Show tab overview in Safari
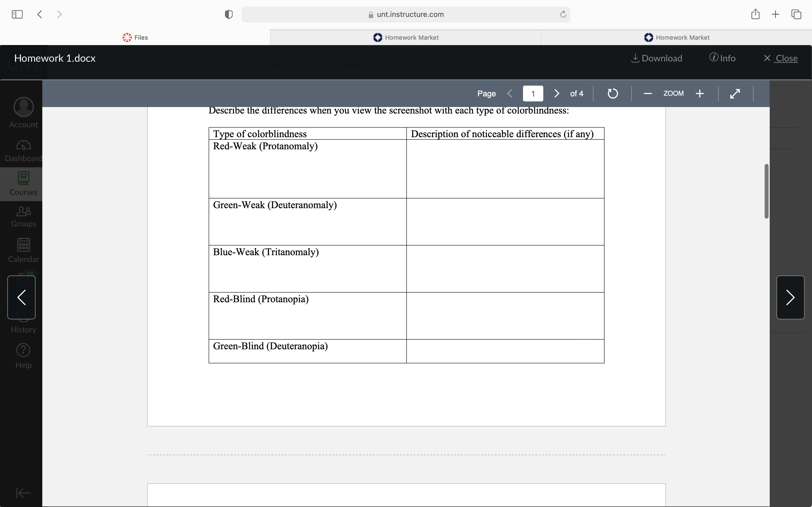Screen dimensions: 812x507 [796, 14]
